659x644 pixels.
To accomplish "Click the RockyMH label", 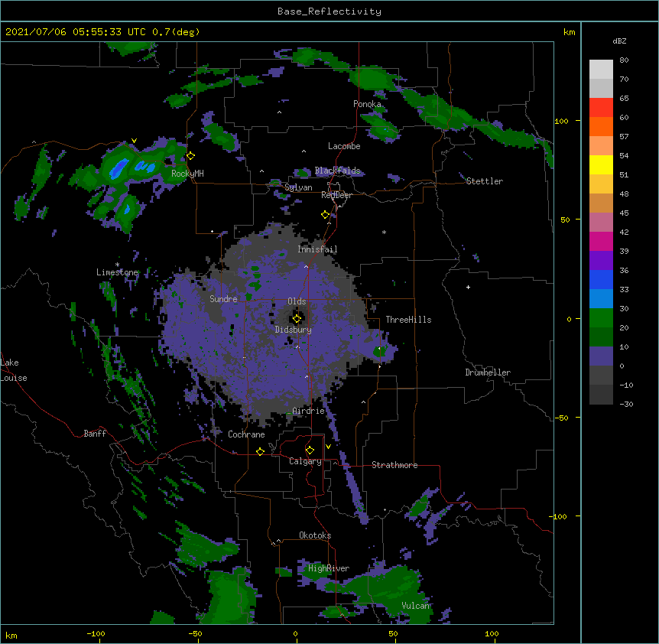I will point(187,174).
